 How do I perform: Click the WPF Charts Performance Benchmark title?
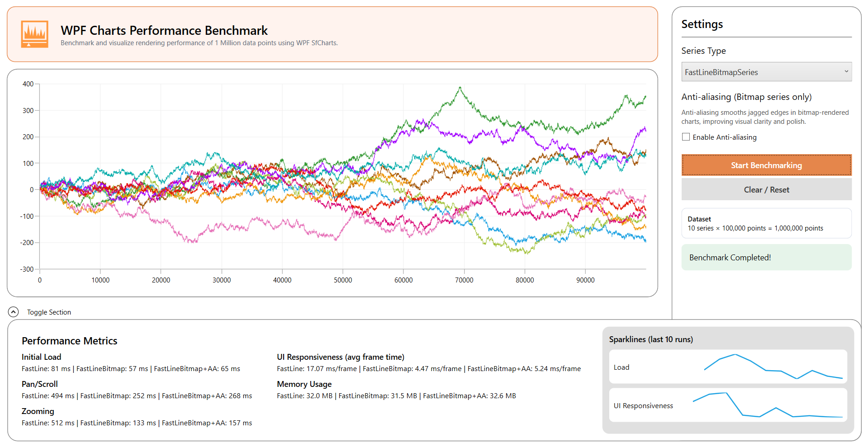pyautogui.click(x=164, y=30)
